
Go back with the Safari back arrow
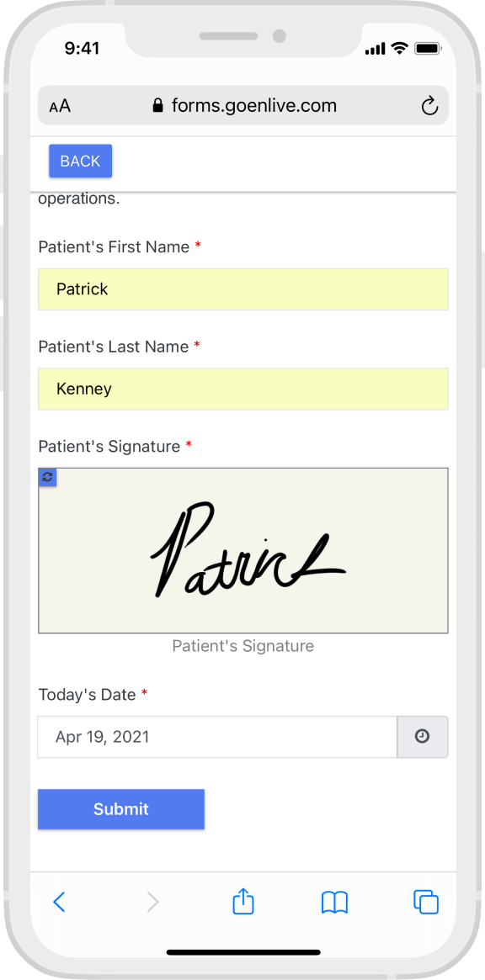[59, 902]
